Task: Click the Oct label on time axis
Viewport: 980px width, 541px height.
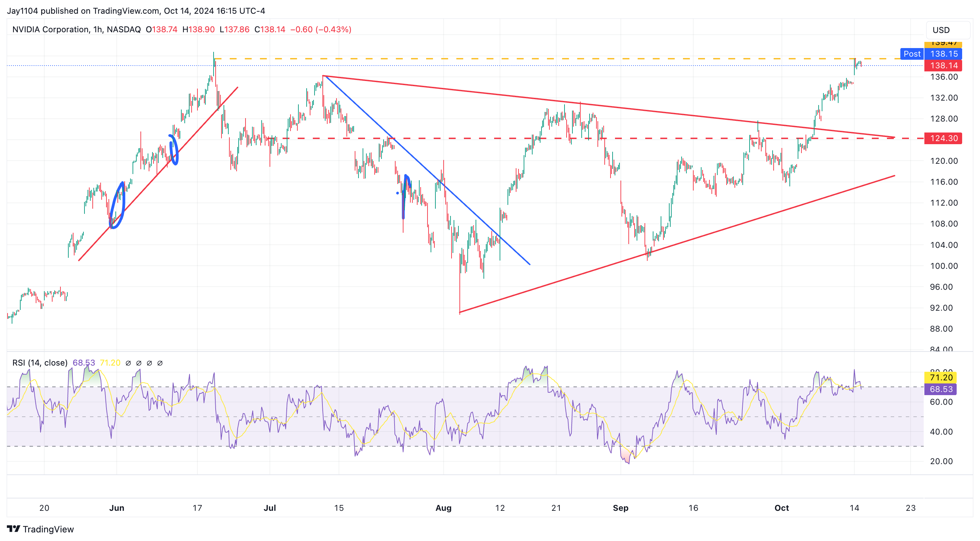Action: point(782,508)
